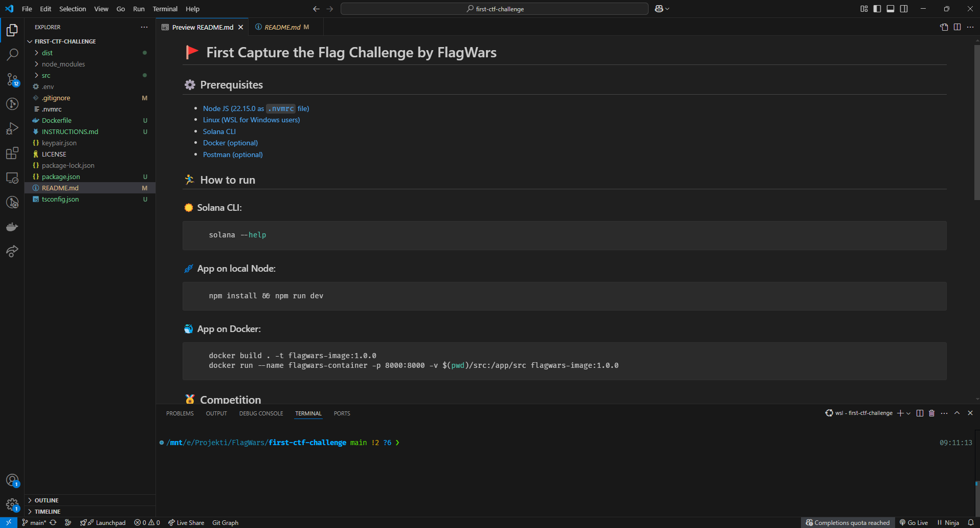The height and width of the screenshot is (528, 980).
Task: Open the Copilot dropdown arrow in title bar
Action: coord(667,9)
